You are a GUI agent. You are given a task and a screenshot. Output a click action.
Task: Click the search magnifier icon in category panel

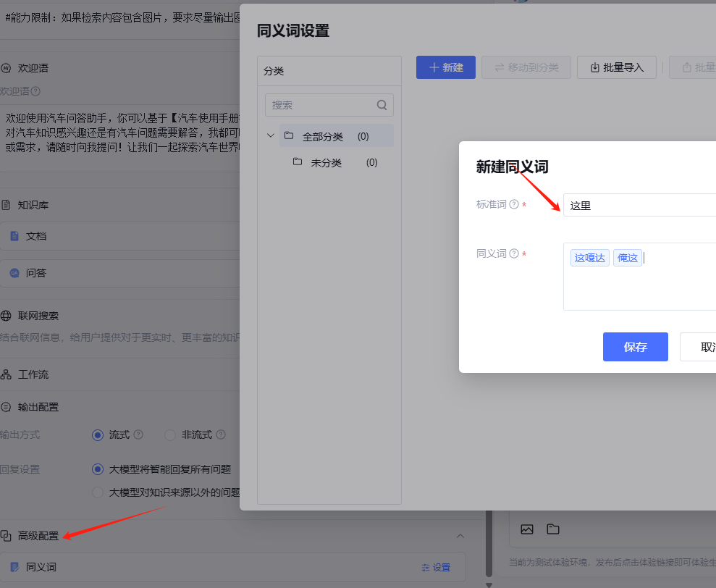pyautogui.click(x=382, y=105)
